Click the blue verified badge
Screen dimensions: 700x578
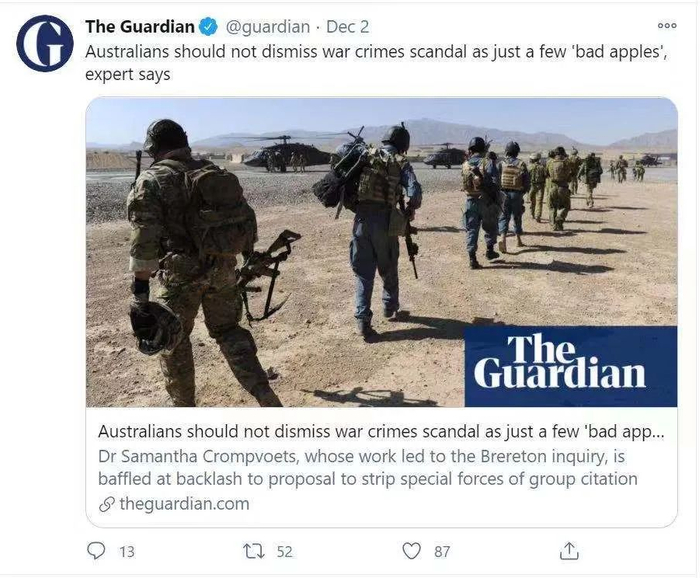point(208,27)
